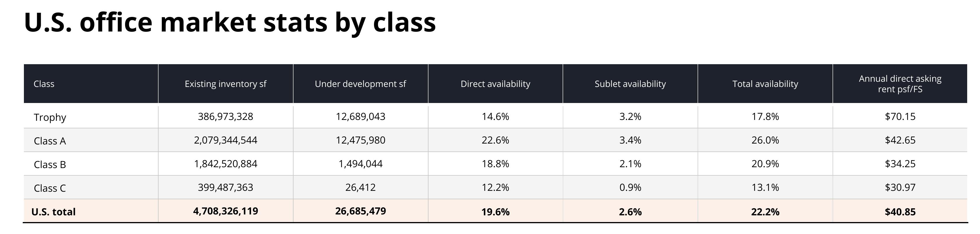The height and width of the screenshot is (234, 980).
Task: Select Class C under development 26,412
Action: pyautogui.click(x=360, y=187)
